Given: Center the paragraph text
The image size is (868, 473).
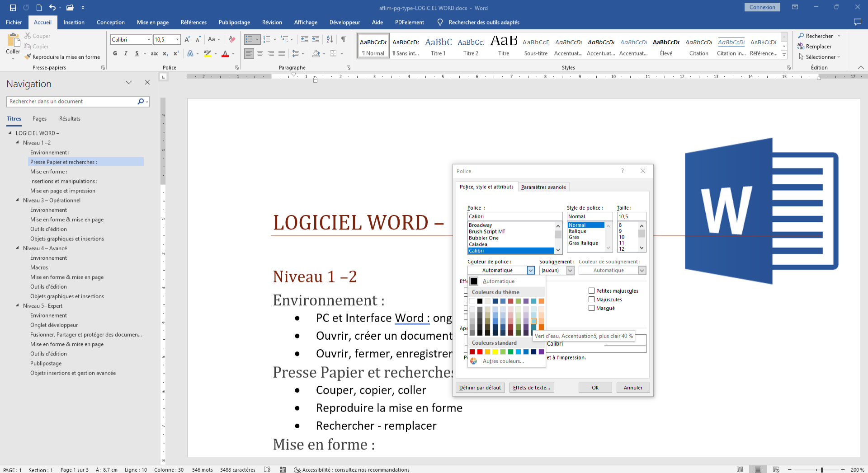Looking at the screenshot, I should click(260, 53).
